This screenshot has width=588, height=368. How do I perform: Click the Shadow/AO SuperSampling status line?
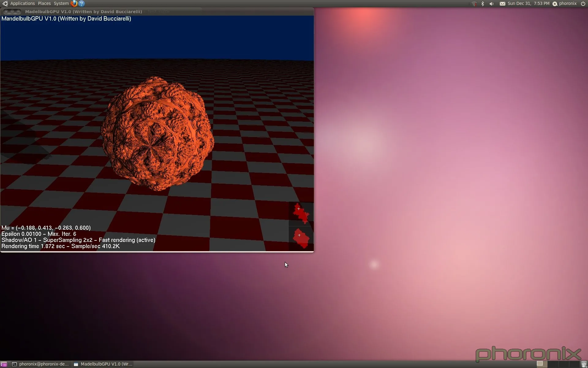pos(78,240)
